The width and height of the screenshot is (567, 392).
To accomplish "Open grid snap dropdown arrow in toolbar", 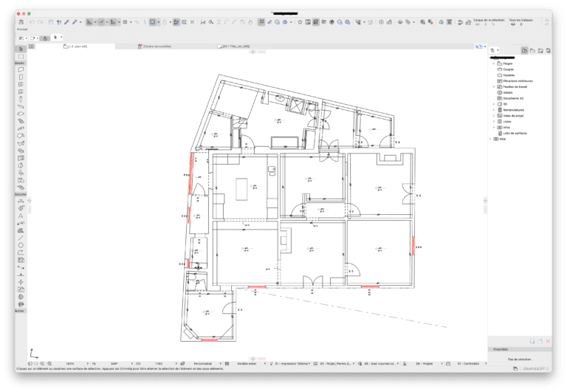I will [x=131, y=22].
